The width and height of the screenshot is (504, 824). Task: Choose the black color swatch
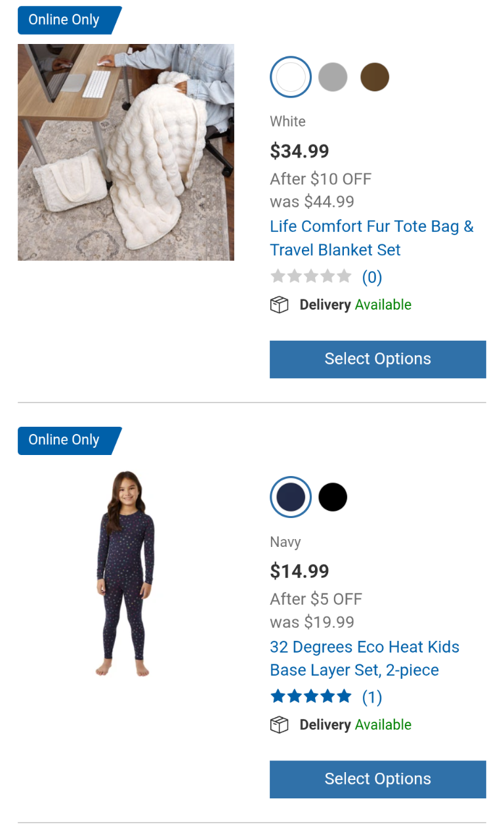point(333,498)
